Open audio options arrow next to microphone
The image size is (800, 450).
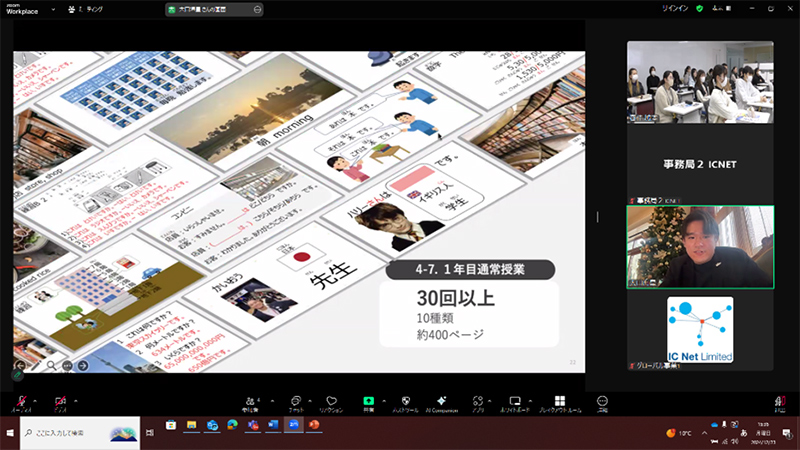tap(35, 401)
